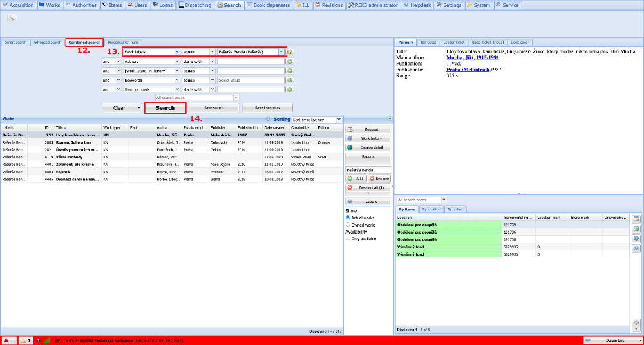644x345 pixels.
Task: Switch to Barcode/Incr. num. tab
Action: [x=123, y=42]
